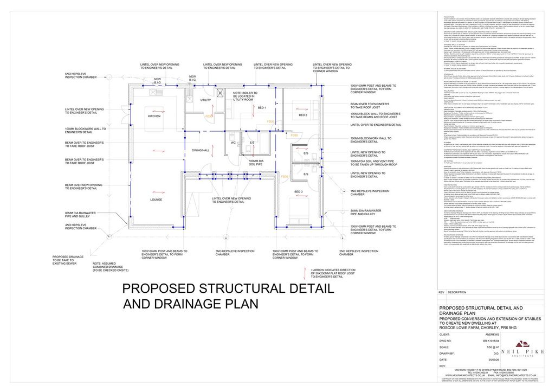Viewport: 555px width, 392px height.
Task: Select the 100MM BLOCK WALL TO TAKE BEAMS label
Action: coord(375,115)
